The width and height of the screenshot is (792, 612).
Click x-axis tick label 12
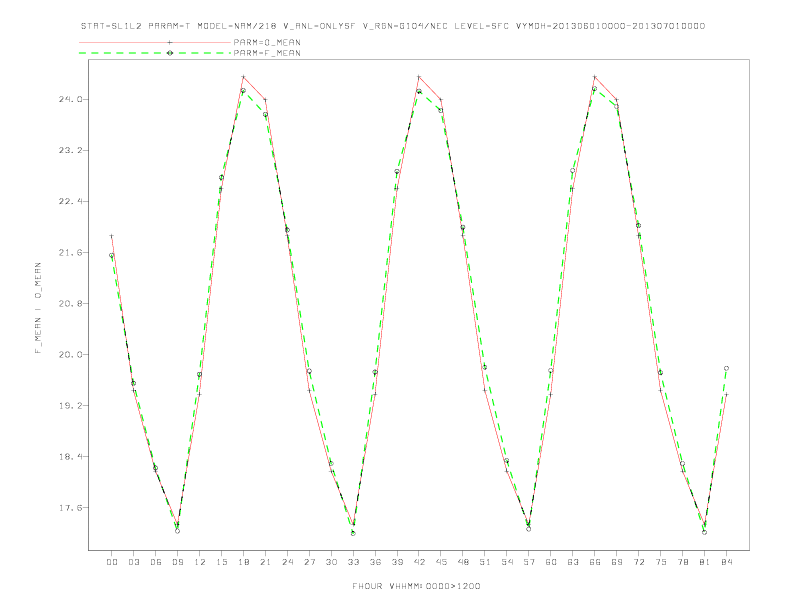(x=200, y=562)
